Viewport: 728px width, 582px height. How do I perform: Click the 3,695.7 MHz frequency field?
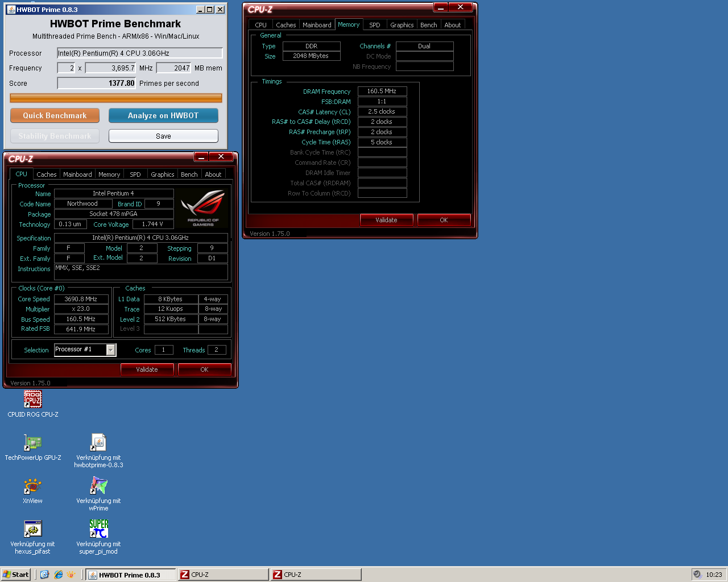111,68
